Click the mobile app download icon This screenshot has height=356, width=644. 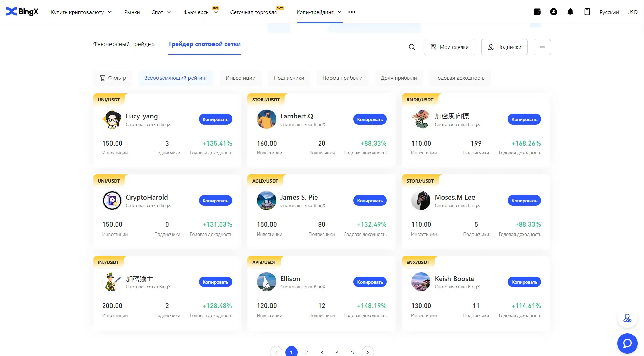pyautogui.click(x=587, y=12)
